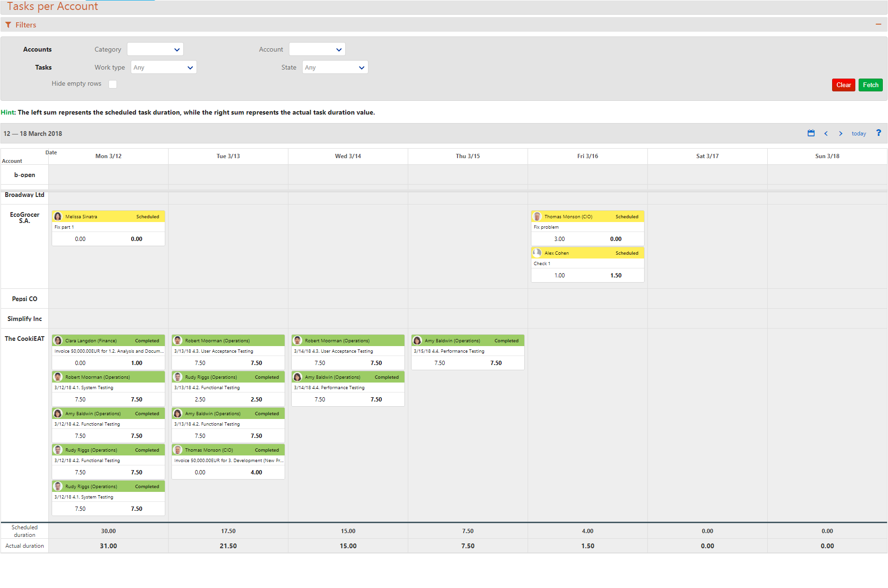Open the Category dropdown
Image resolution: width=888 pixels, height=588 pixels.
point(155,49)
